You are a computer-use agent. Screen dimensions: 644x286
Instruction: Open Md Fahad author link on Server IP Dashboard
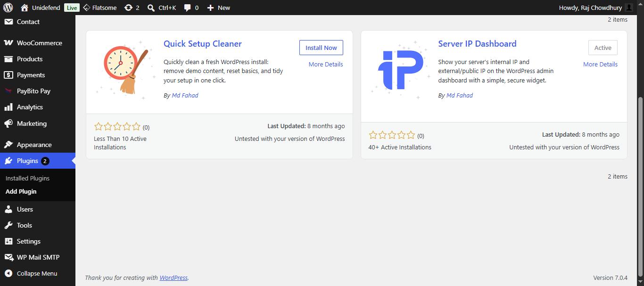[460, 95]
